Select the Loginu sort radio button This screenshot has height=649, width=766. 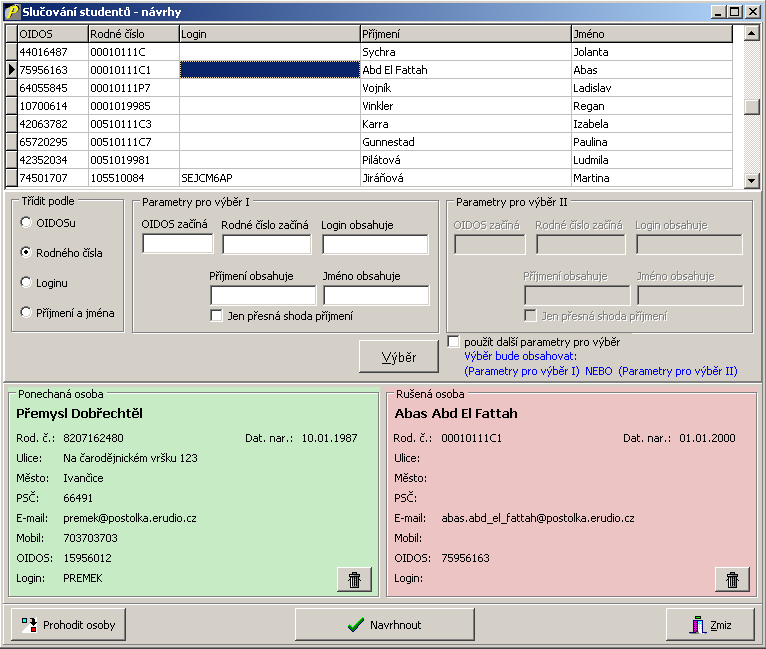point(27,283)
